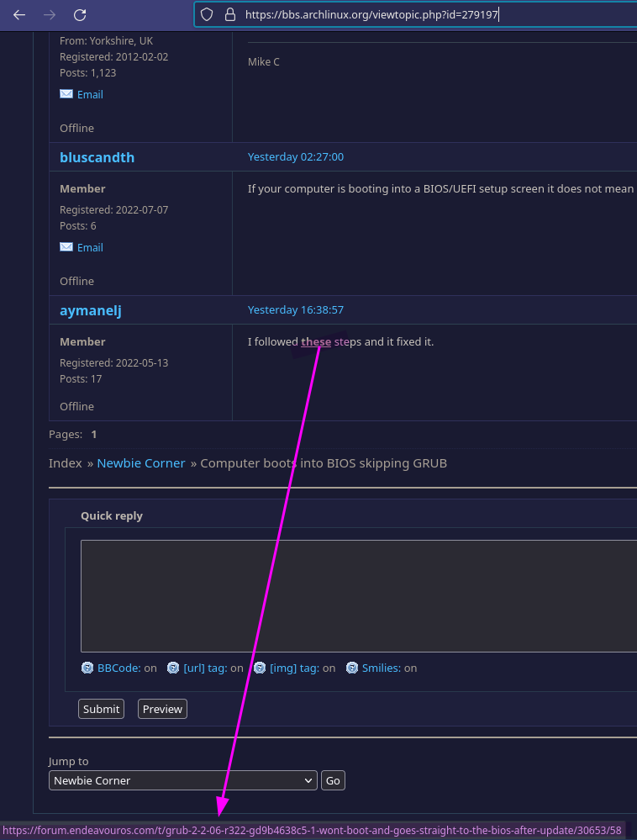Follow the 'these' link in aymanelj's post
The image size is (637, 840).
point(316,341)
